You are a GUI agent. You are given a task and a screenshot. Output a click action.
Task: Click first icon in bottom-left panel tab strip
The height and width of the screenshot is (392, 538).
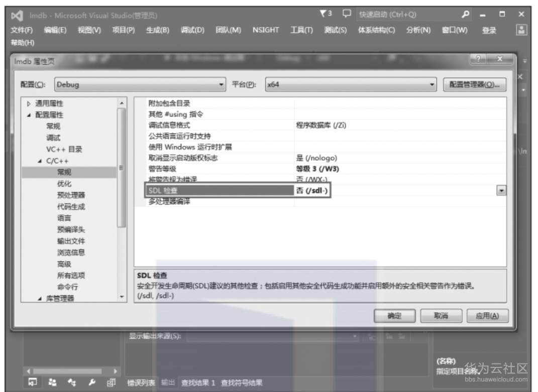click(33, 382)
